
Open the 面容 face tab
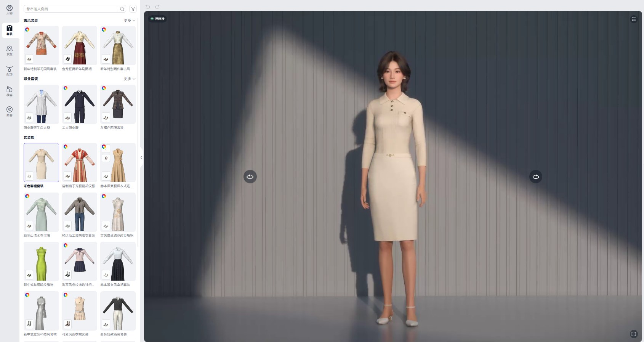click(10, 111)
